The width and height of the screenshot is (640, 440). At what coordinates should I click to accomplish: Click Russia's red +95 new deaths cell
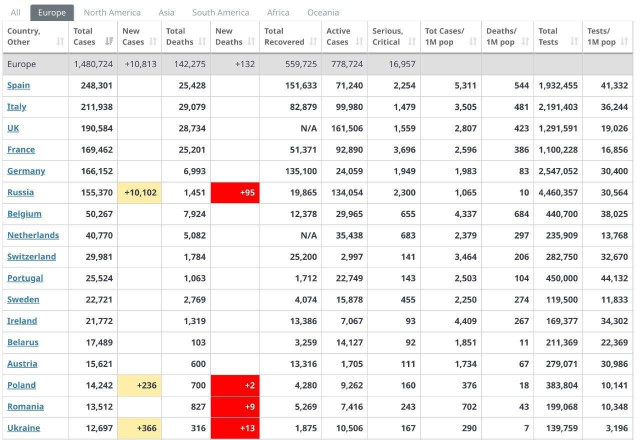235,192
